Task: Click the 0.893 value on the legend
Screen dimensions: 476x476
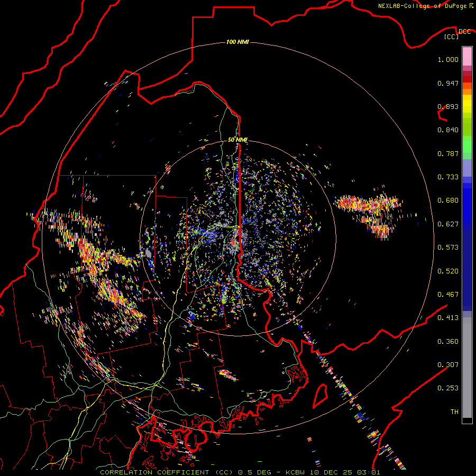Action: [x=448, y=106]
